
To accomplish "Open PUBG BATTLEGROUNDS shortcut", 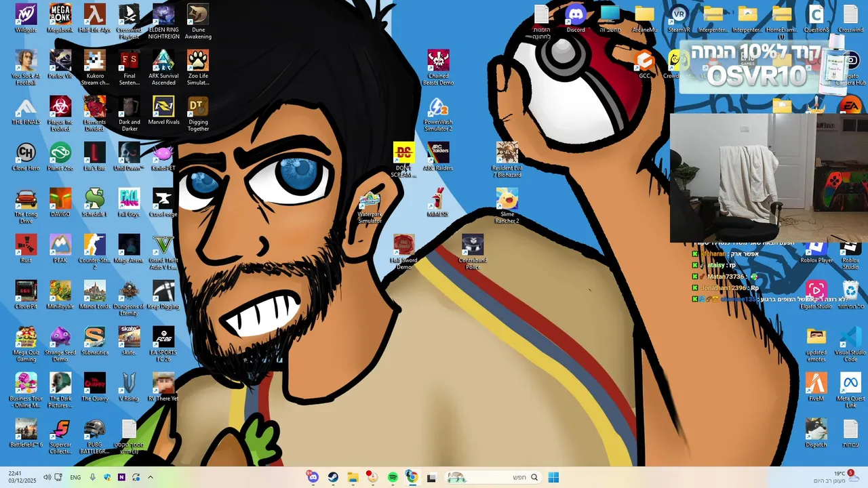I will pos(95,436).
